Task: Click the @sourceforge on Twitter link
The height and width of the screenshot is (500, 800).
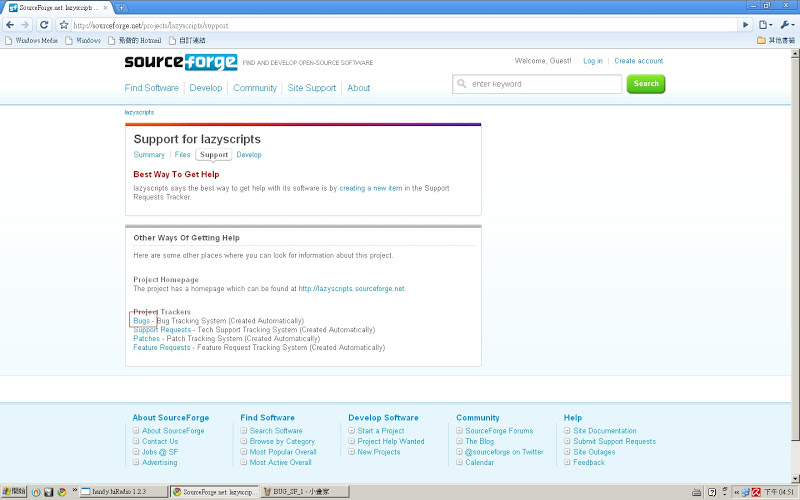Action: point(504,452)
